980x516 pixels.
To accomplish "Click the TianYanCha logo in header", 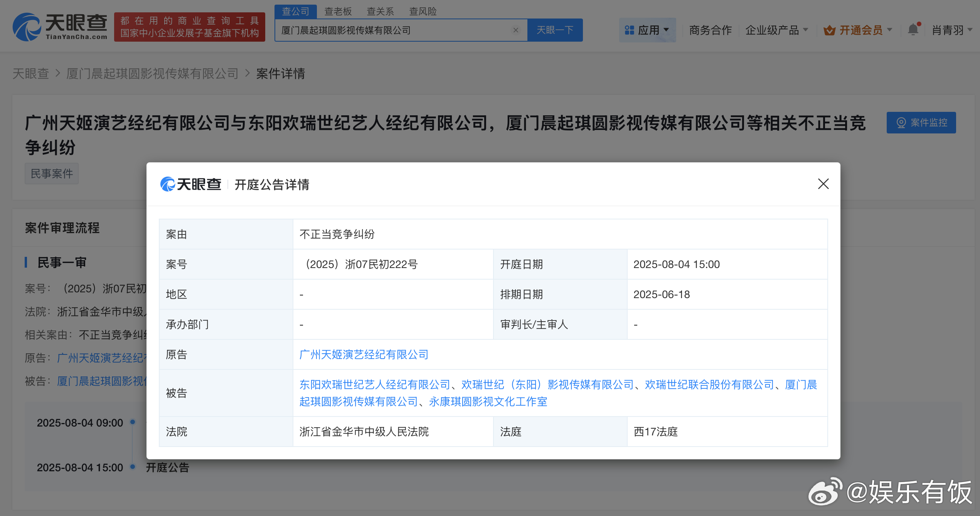I will coord(60,27).
